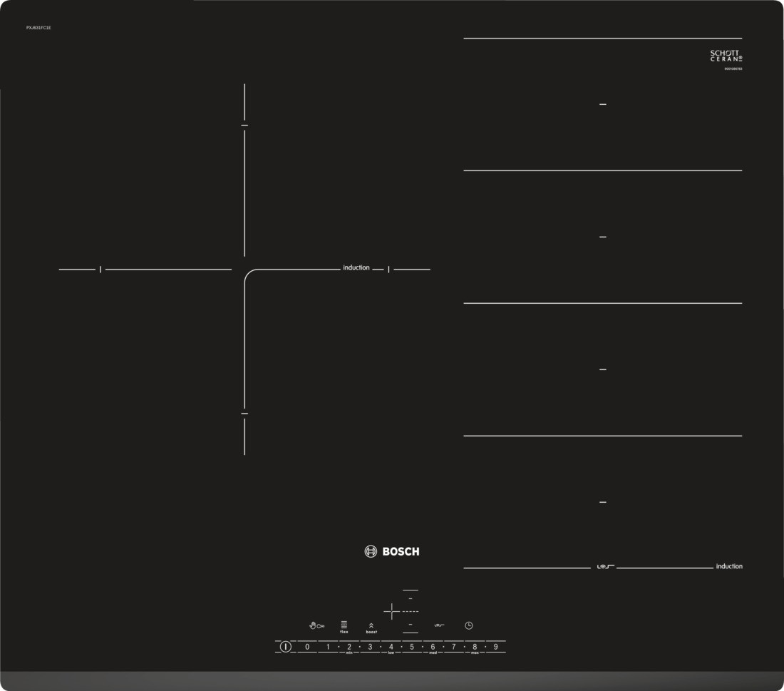Tap the childproof lock hand-and-key icon
The width and height of the screenshot is (784, 691).
tap(316, 626)
